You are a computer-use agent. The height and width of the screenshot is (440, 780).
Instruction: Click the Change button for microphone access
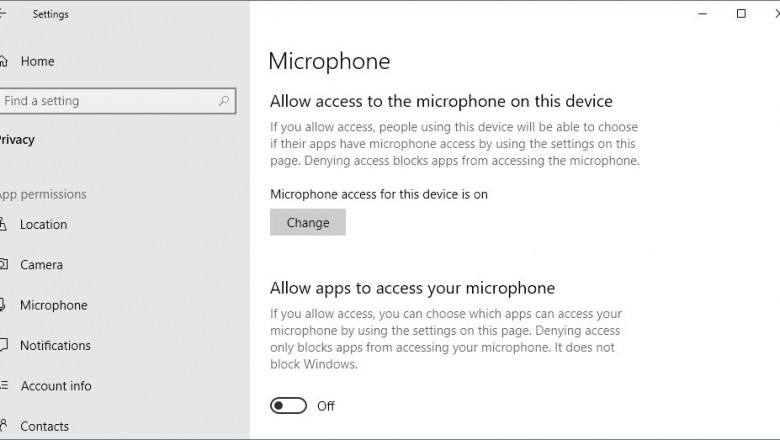click(307, 222)
